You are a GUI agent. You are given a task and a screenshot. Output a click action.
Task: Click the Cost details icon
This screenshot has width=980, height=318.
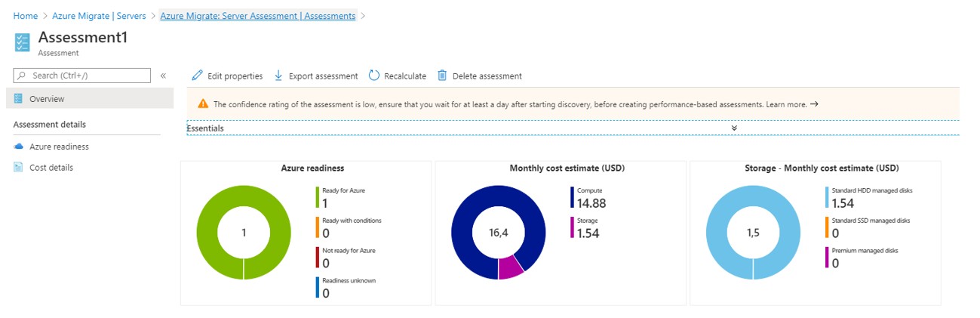(x=19, y=167)
